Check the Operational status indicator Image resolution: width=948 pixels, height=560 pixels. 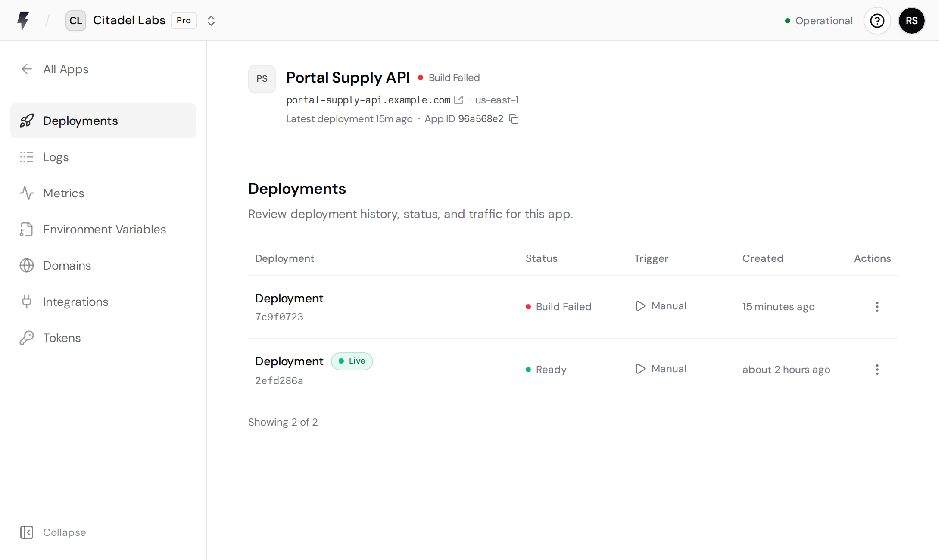818,21
